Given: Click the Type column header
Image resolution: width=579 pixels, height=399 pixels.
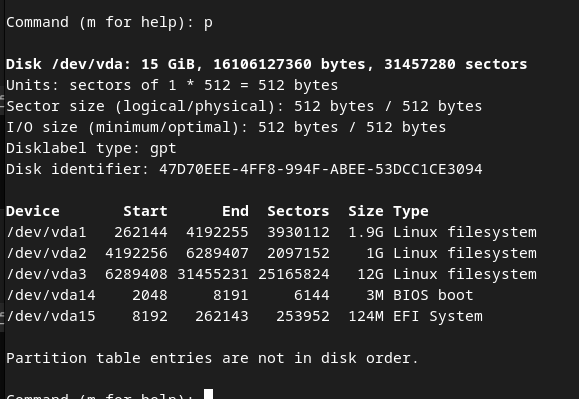Looking at the screenshot, I should (x=411, y=211).
